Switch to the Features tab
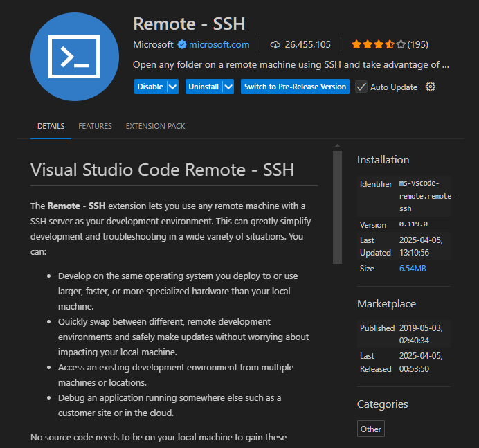This screenshot has height=448, width=479. [95, 126]
